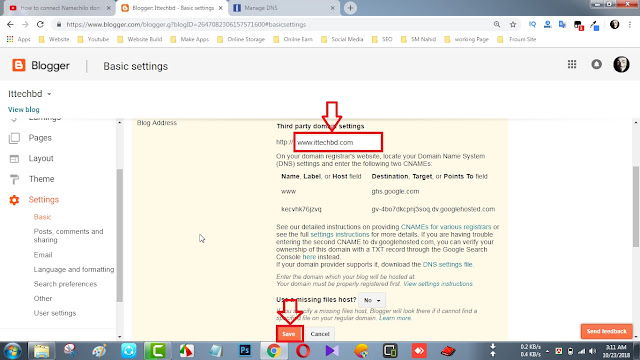This screenshot has height=360, width=640.
Task: Open the account profile avatar
Action: pos(621,64)
